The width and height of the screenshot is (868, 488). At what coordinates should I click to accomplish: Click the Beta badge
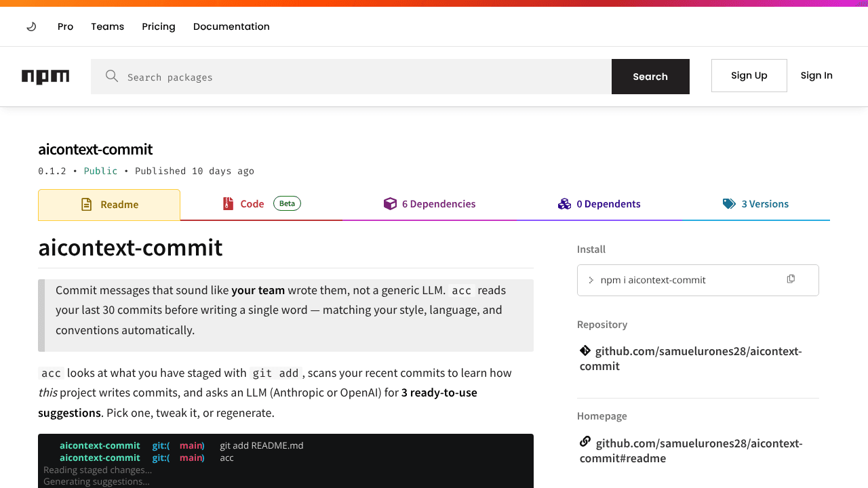[x=287, y=203]
